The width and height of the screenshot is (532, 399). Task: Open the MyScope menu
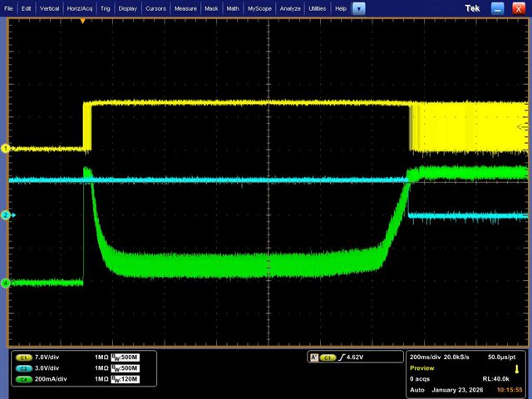pyautogui.click(x=259, y=8)
